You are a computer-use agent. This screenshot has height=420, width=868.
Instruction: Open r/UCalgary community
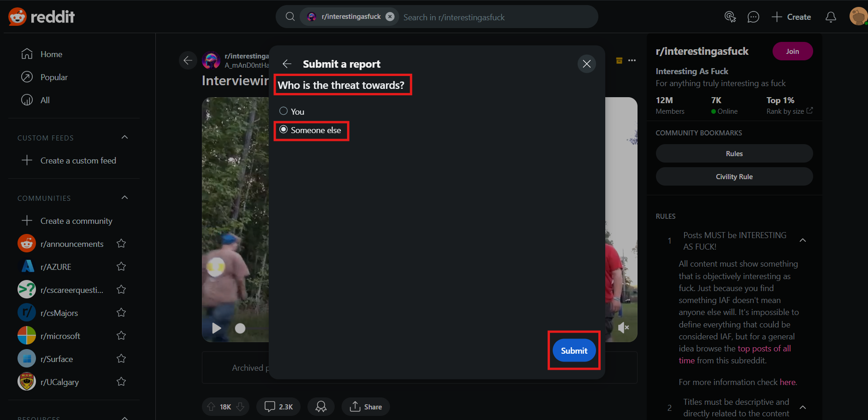click(x=48, y=382)
